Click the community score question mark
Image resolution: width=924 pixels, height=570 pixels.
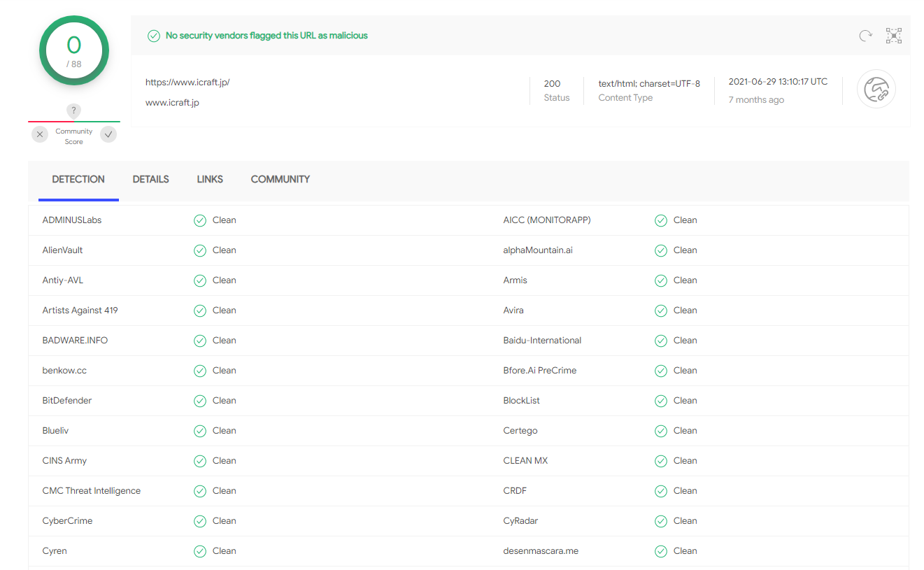pos(74,111)
